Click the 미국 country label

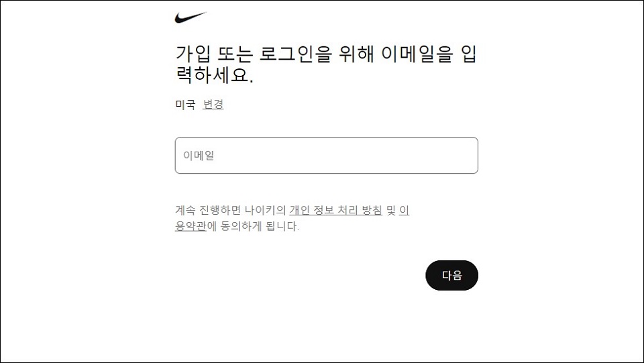pyautogui.click(x=185, y=104)
